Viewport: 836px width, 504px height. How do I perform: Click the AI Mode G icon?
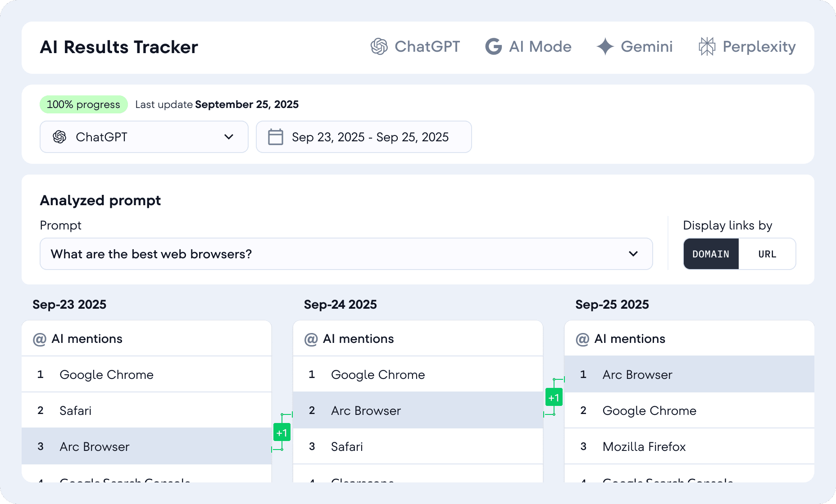(493, 46)
